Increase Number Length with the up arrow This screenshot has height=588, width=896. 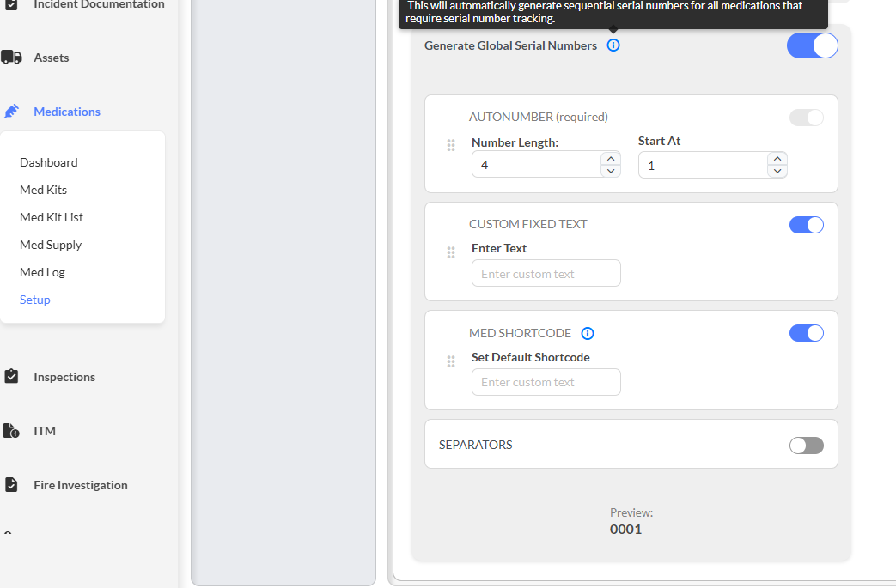[x=610, y=158]
